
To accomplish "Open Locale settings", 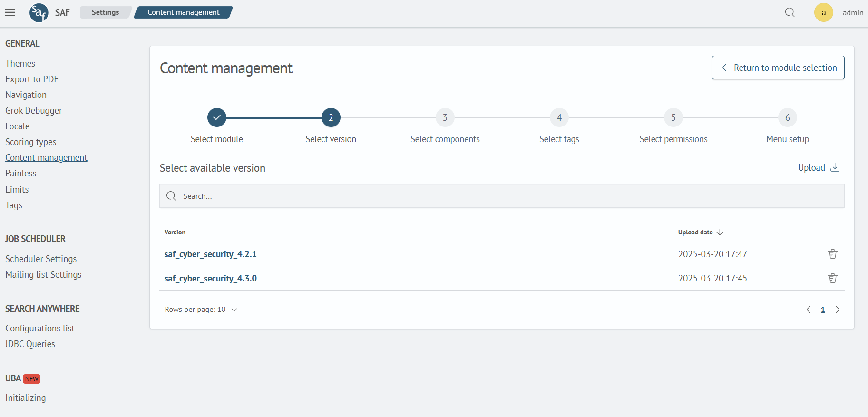I will coord(18,126).
